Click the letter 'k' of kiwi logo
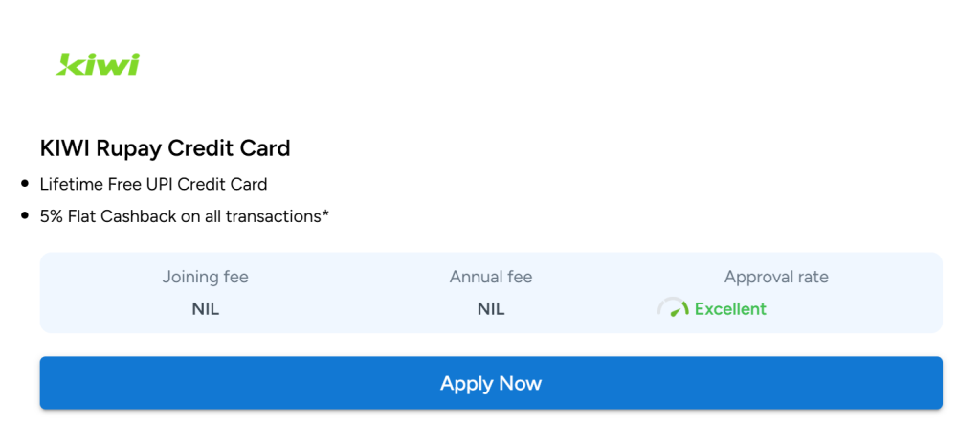Screen dimensions: 980x426 [x=69, y=64]
